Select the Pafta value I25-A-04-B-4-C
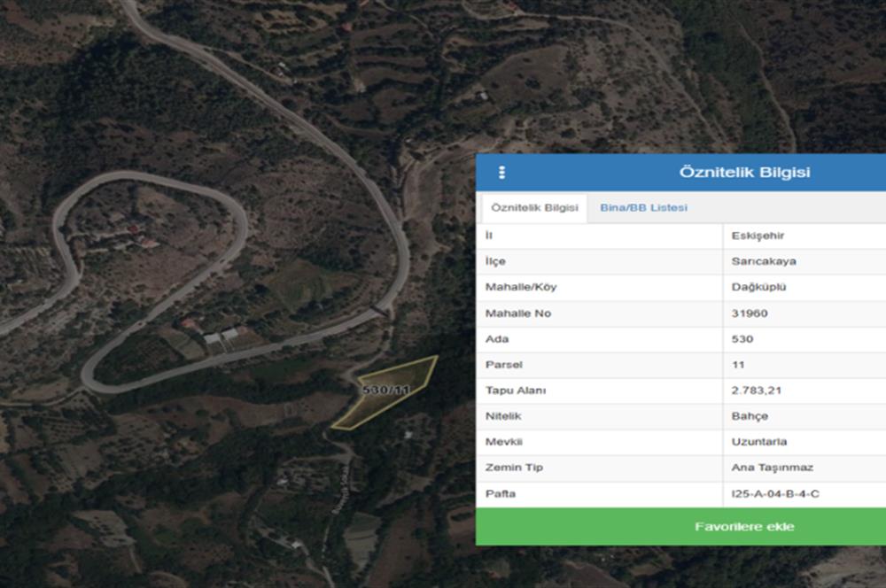 point(774,493)
